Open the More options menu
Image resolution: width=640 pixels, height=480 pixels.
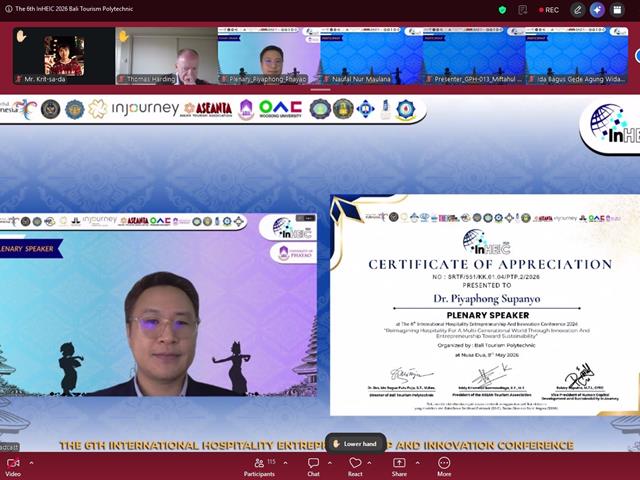444,467
